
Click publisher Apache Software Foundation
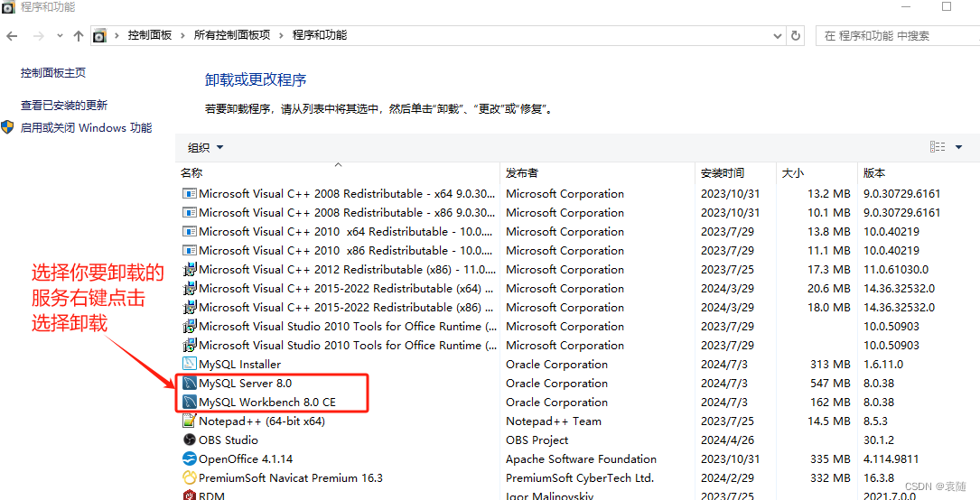[x=582, y=459]
